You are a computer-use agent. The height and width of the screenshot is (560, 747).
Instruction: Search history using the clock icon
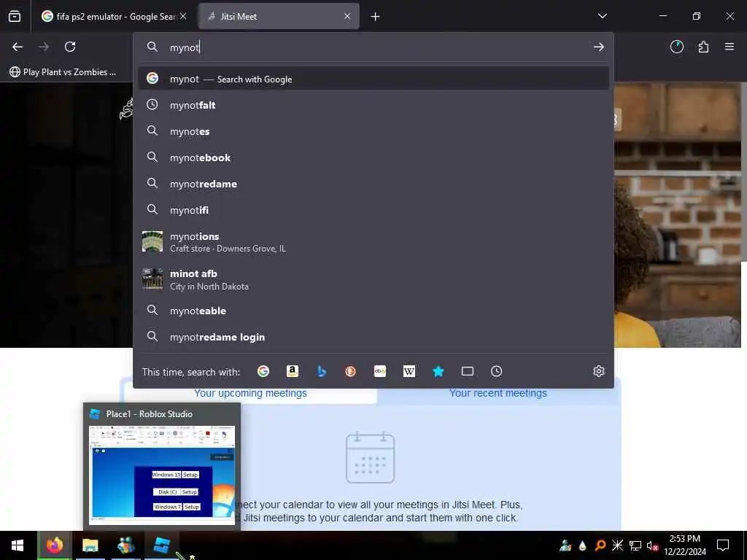(496, 371)
